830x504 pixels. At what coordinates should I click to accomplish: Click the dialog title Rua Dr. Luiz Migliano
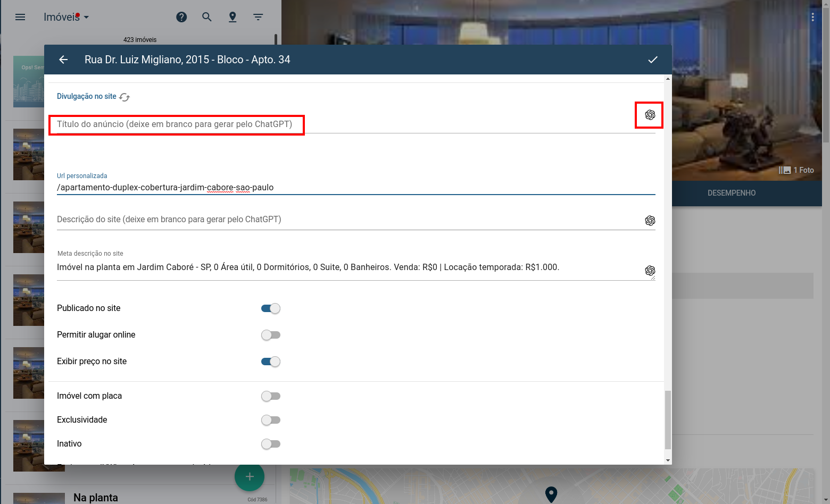point(187,60)
